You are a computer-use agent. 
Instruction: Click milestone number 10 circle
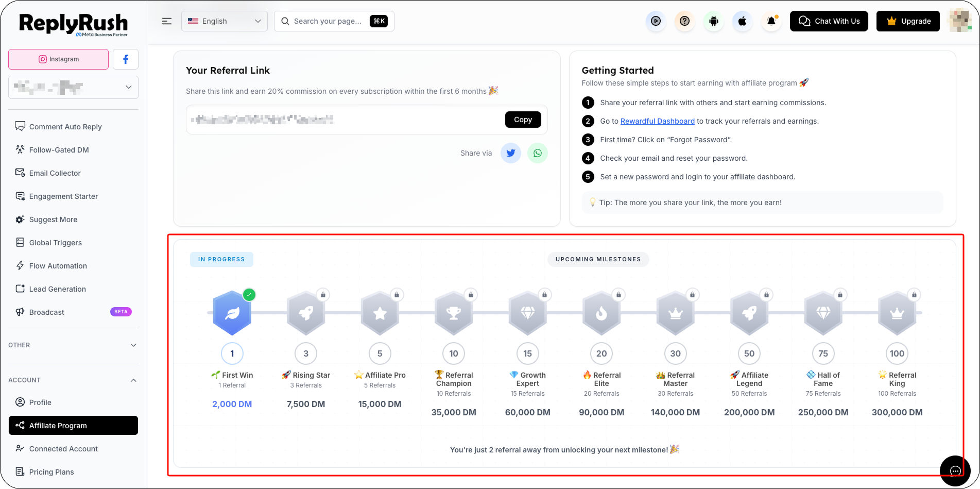454,353
